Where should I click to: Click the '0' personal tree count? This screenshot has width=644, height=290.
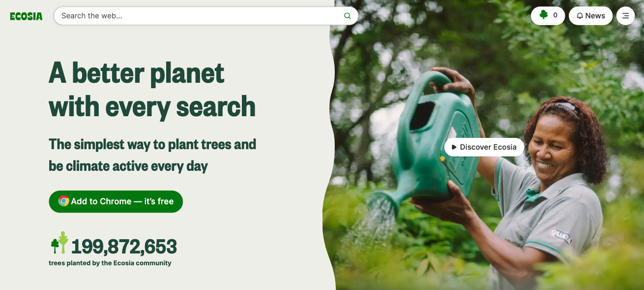pyautogui.click(x=555, y=16)
